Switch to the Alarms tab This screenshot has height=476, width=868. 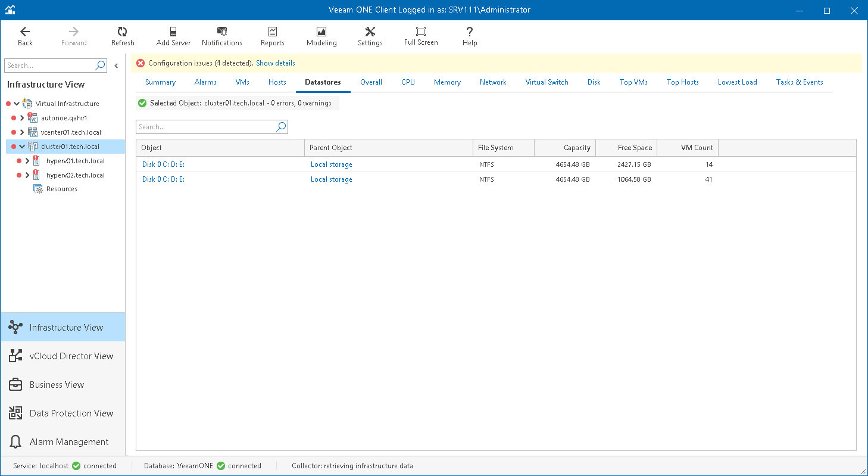pyautogui.click(x=205, y=82)
